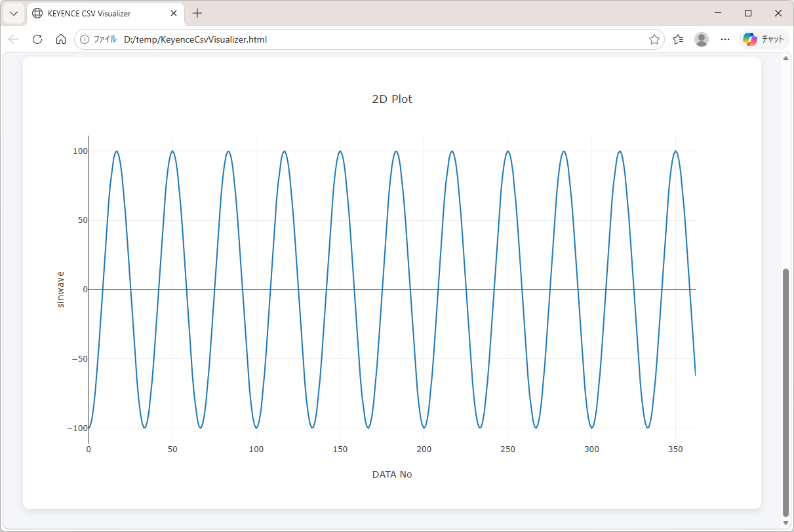
Task: Click the y-axis tick label 50
Action: [83, 220]
